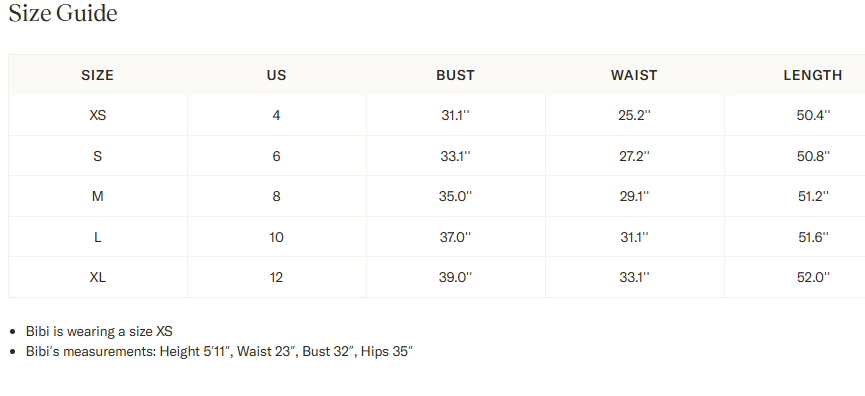Select the XS size cell
The width and height of the screenshot is (865, 396).
pos(98,115)
